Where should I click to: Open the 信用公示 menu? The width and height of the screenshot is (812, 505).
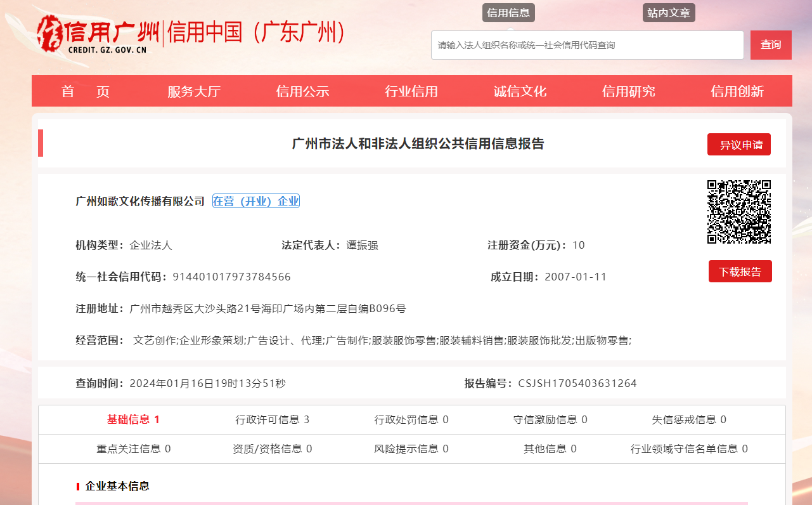point(302,91)
